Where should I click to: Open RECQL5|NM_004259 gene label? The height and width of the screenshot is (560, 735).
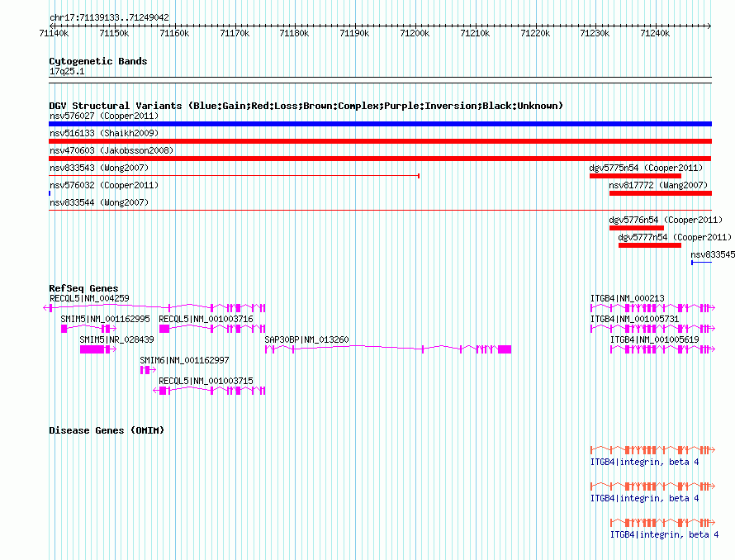click(x=89, y=298)
